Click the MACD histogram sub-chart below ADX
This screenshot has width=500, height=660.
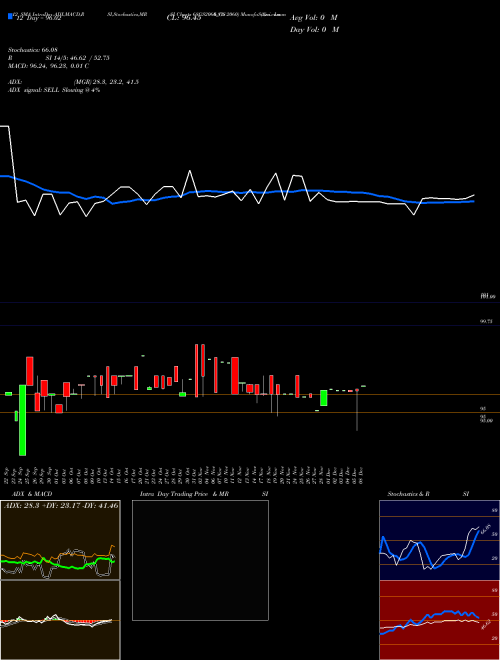(60, 620)
